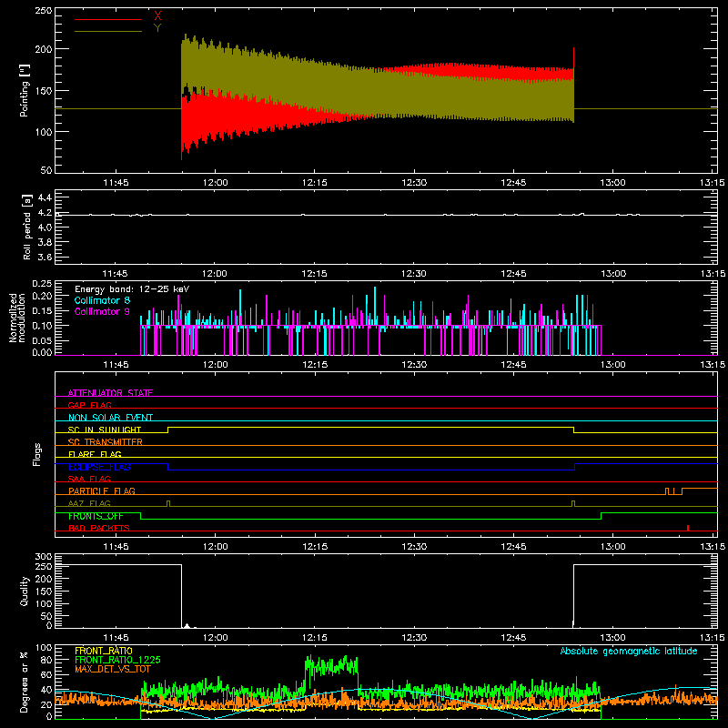
Task: Select the yellow FRONT_RATIO legend label
Action: (104, 651)
